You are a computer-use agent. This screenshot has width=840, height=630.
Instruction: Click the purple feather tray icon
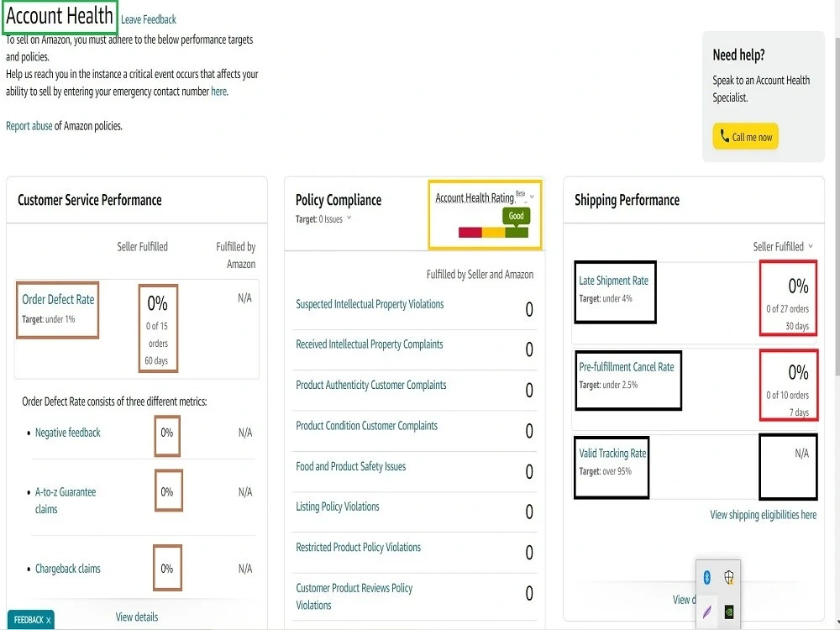point(707,612)
